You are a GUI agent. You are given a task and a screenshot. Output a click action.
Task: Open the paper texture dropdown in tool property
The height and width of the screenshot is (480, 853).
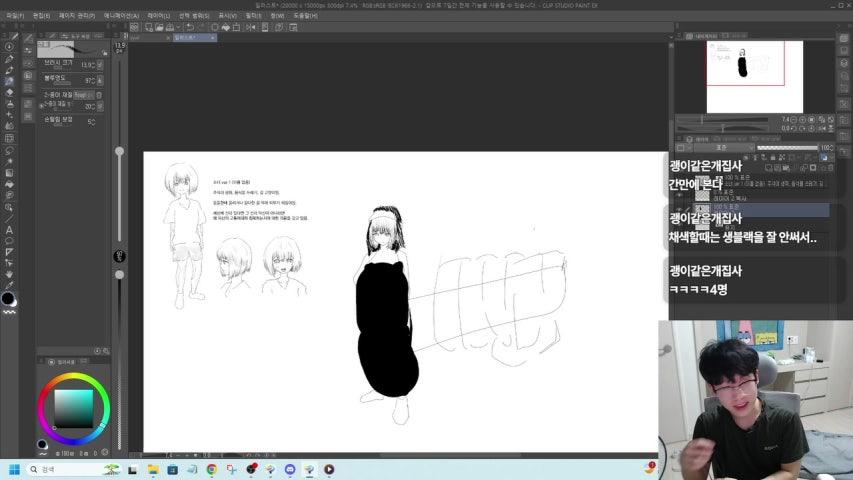click(x=82, y=95)
